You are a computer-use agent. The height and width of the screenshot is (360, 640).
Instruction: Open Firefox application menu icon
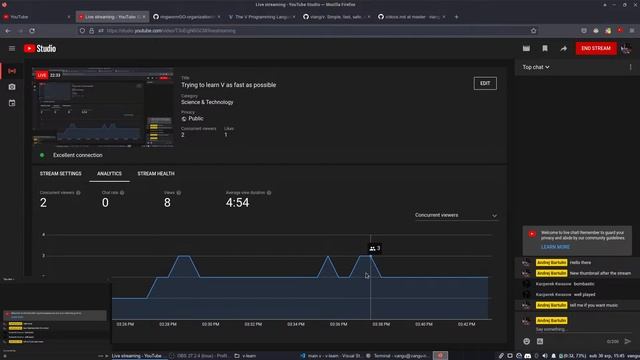click(x=632, y=31)
